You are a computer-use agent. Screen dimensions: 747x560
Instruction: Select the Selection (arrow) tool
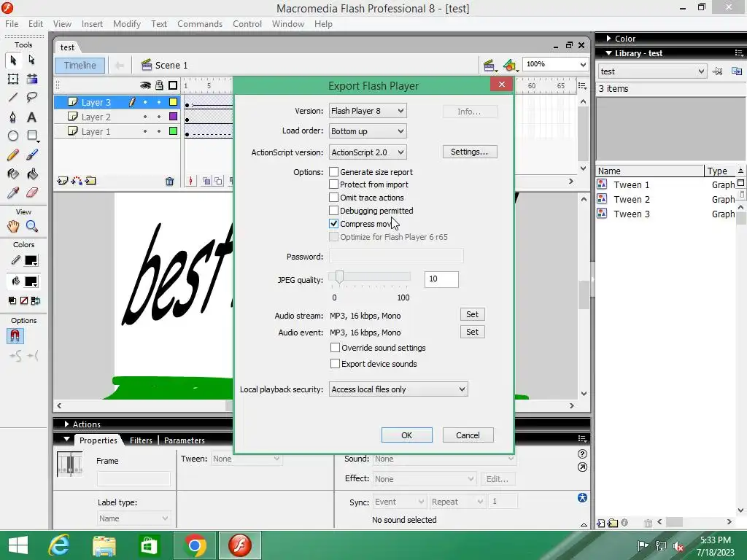pos(13,60)
